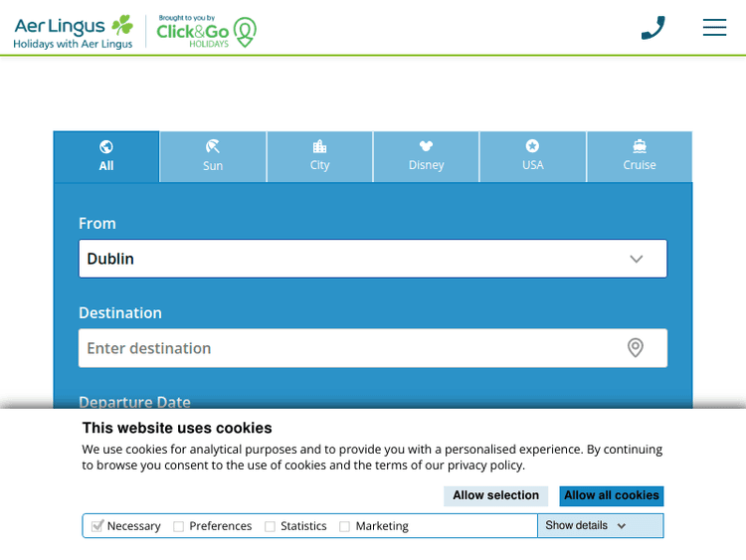This screenshot has width=746, height=560.
Task: Click the Allow selection button
Action: pos(495,495)
